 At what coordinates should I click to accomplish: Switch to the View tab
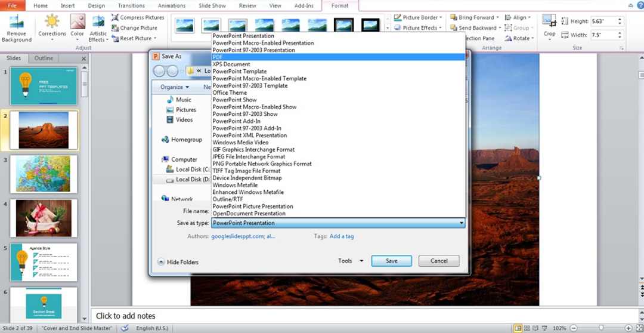[x=275, y=6]
